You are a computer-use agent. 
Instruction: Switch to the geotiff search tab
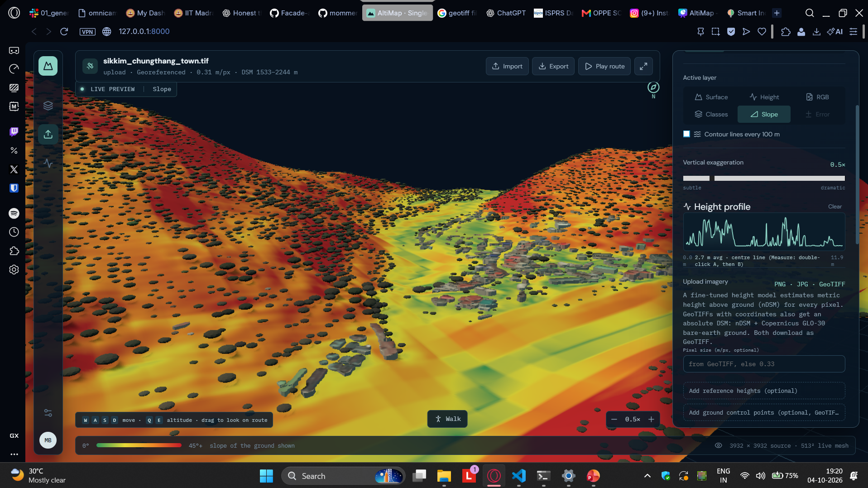pyautogui.click(x=457, y=13)
